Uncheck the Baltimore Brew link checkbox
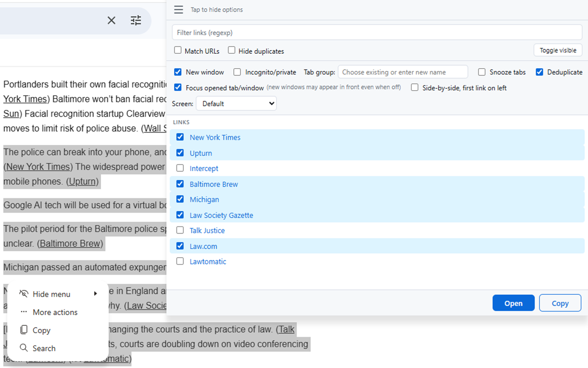The height and width of the screenshot is (368, 588). click(180, 184)
